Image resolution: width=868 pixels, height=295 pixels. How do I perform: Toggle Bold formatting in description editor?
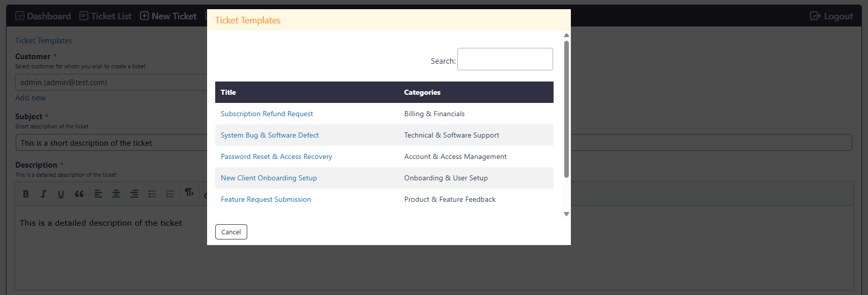(x=26, y=194)
